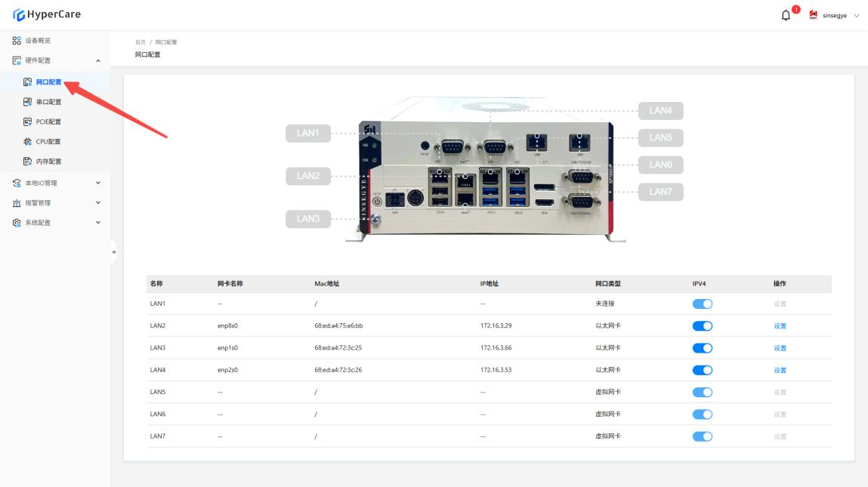This screenshot has height=487, width=868.
Task: Click the 串口配置 serial port icon
Action: point(28,102)
